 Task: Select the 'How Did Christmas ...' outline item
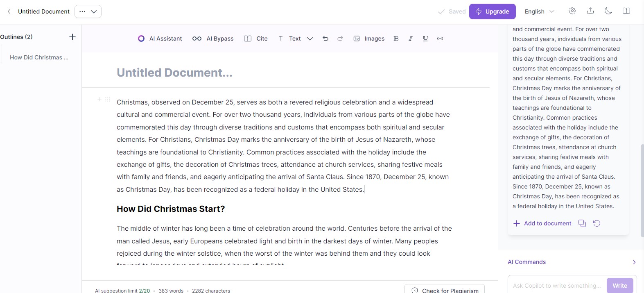(39, 57)
